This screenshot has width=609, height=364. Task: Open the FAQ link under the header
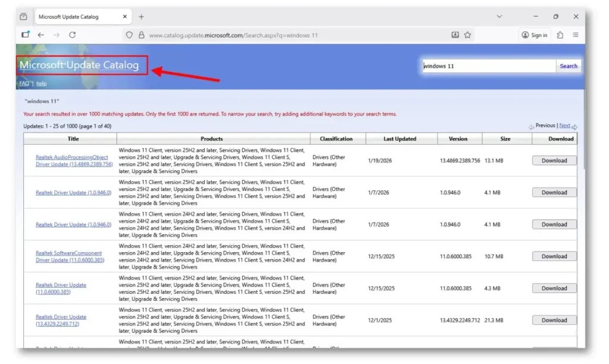tap(24, 83)
